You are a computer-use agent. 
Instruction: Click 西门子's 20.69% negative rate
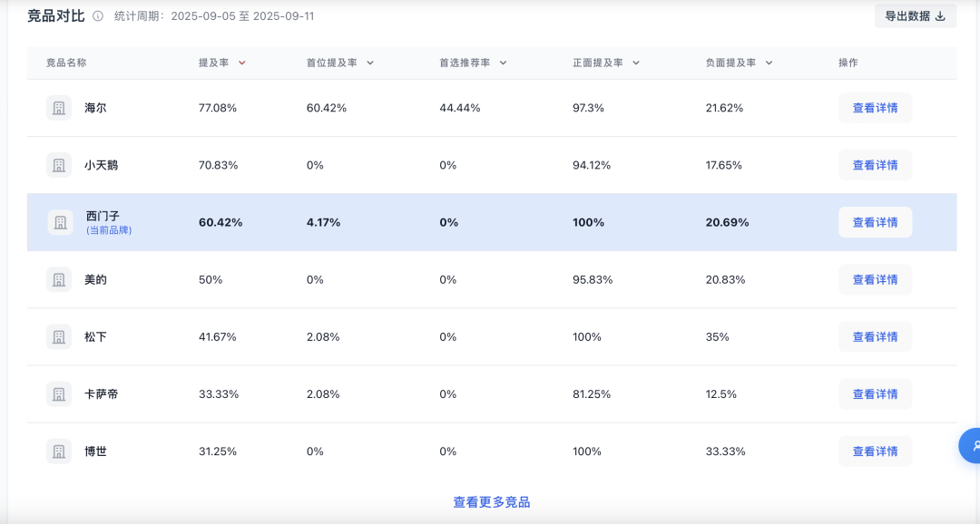(x=727, y=222)
